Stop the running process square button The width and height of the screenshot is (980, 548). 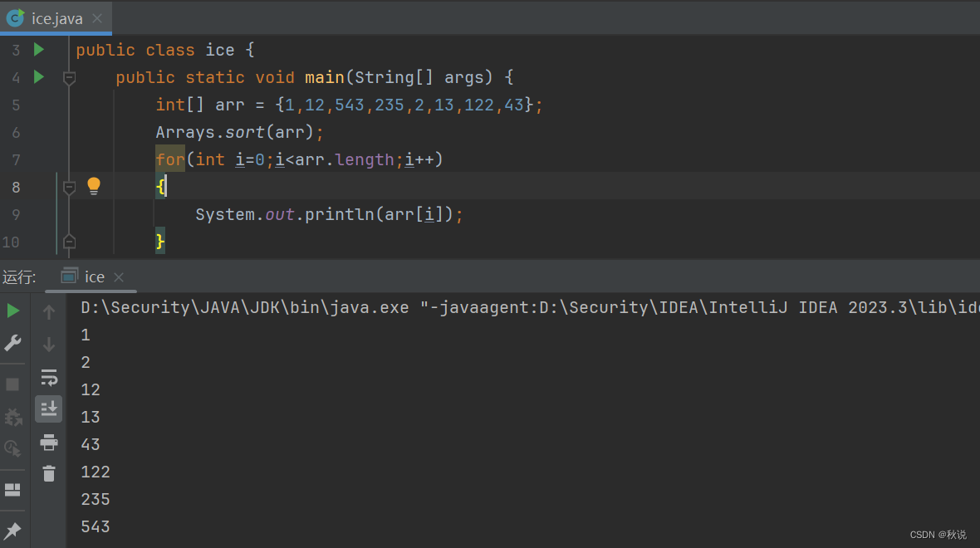click(12, 384)
